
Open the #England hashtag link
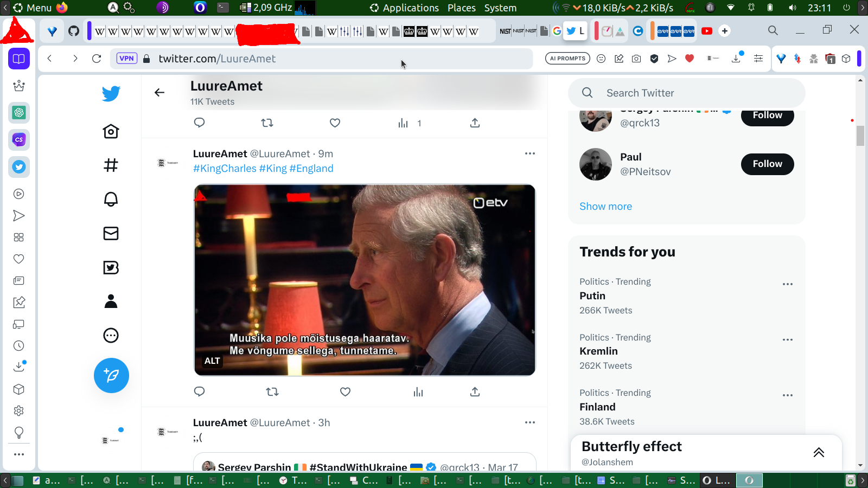click(311, 169)
